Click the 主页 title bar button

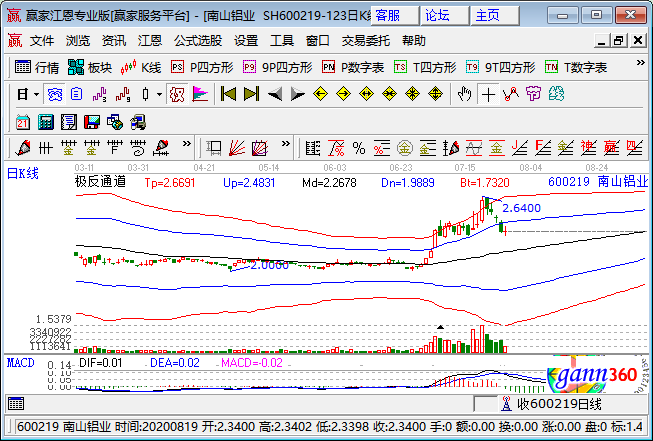point(494,15)
